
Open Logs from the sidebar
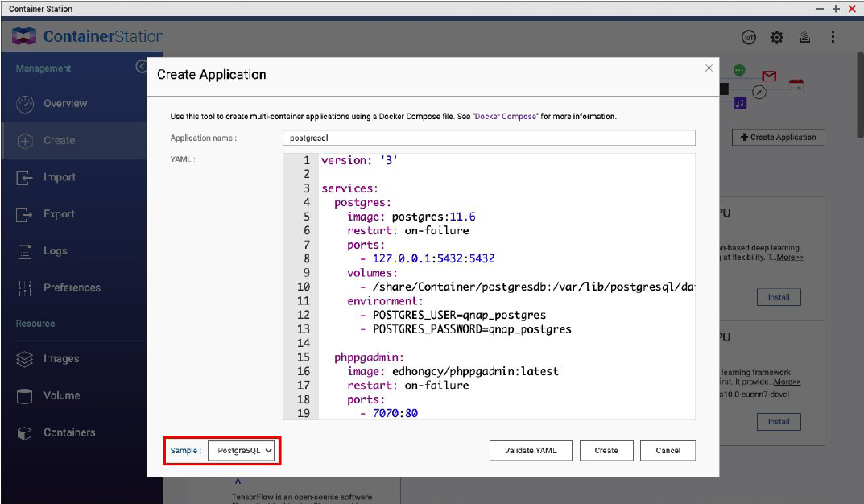click(55, 251)
